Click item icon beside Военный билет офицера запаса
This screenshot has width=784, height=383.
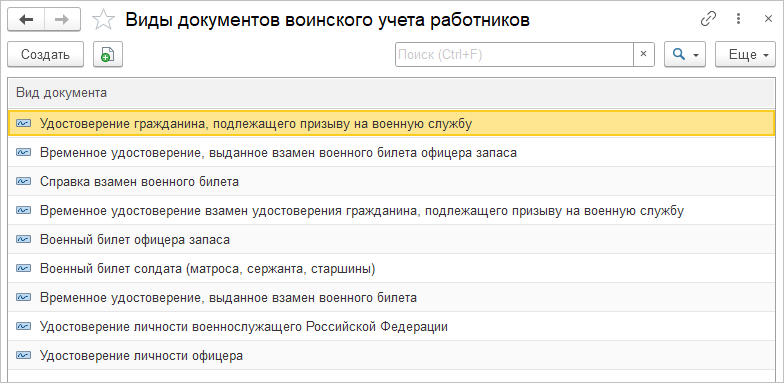click(23, 240)
